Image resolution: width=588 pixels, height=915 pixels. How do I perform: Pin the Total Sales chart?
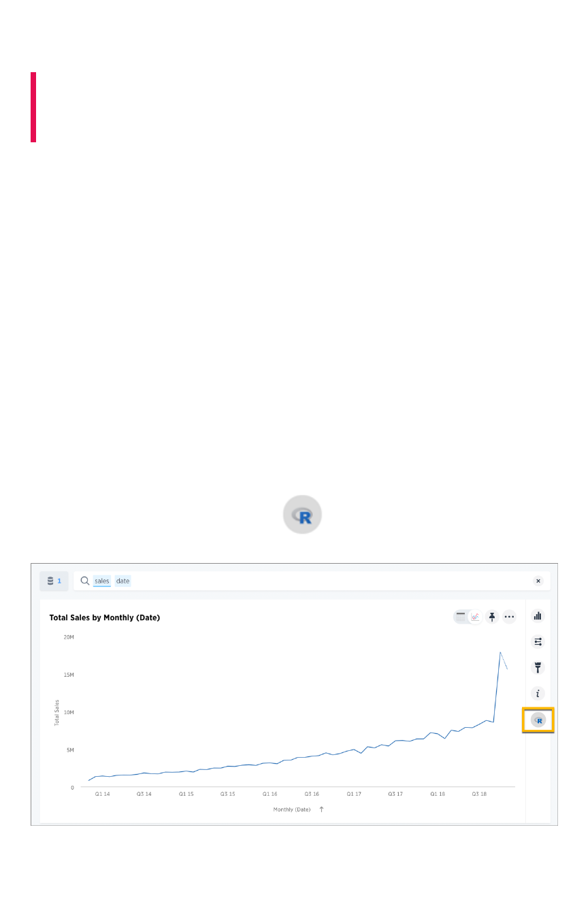tap(493, 617)
